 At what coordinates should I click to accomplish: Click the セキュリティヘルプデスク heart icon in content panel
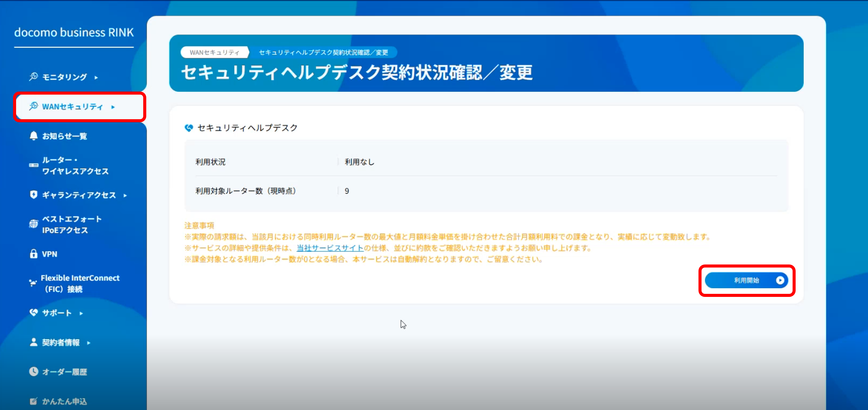[x=189, y=128]
